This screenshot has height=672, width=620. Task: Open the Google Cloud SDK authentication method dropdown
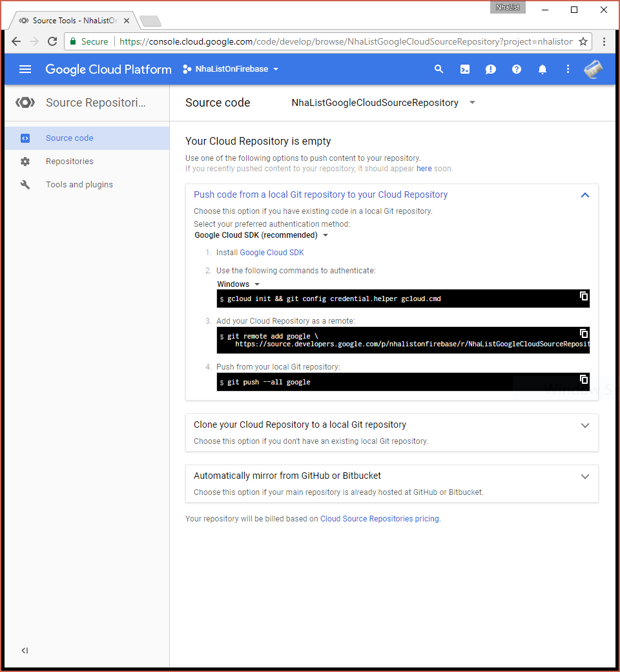pos(261,235)
